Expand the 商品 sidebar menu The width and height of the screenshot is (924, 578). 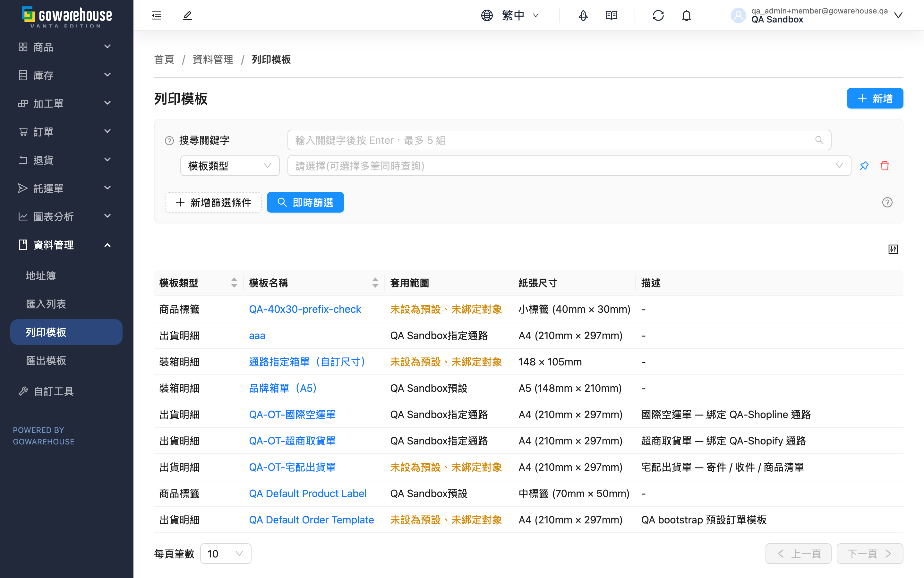tap(66, 47)
